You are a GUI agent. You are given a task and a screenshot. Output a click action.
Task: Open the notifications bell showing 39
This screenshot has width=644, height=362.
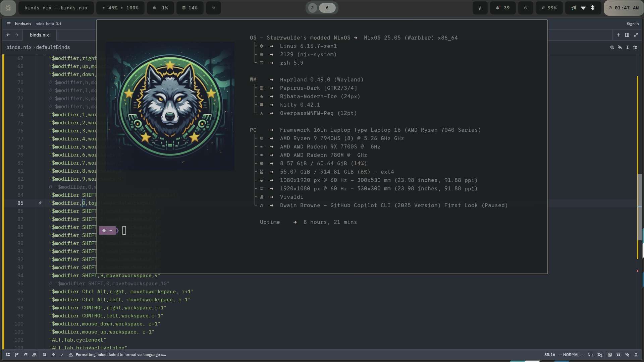point(503,8)
